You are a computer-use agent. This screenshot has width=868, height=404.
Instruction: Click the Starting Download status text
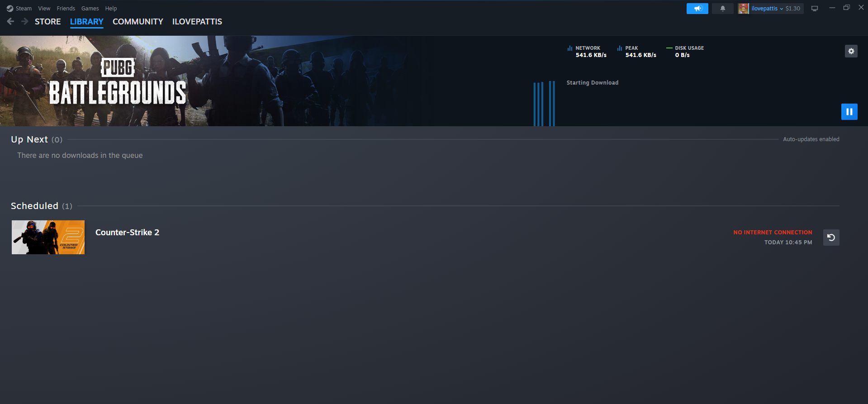[593, 83]
